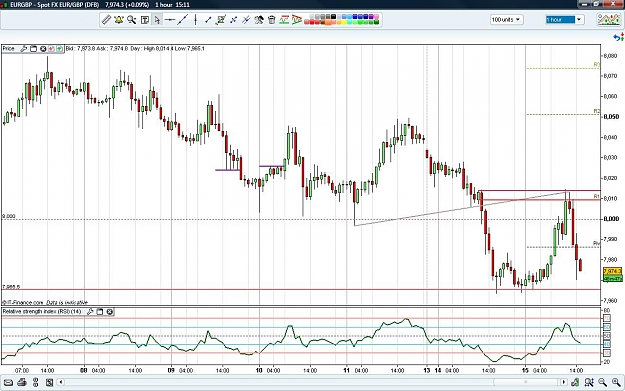Select the rectangle shape drawing tool
The width and height of the screenshot is (625, 391).
[220, 20]
